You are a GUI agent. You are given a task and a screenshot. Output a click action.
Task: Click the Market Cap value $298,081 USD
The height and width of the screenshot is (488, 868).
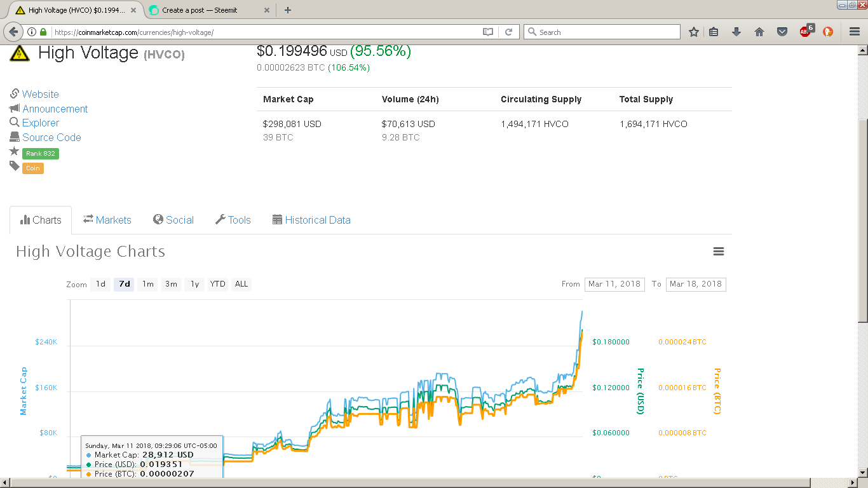[292, 124]
